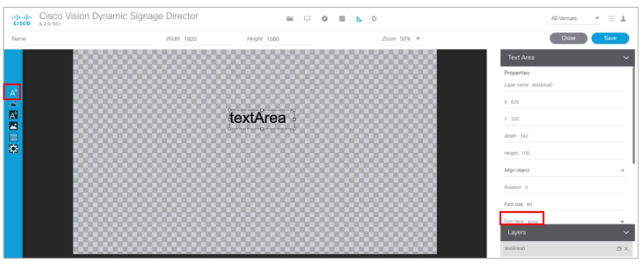This screenshot has height=266, width=644.
Task: Select the text area tool in the sidebar
Action: [13, 92]
